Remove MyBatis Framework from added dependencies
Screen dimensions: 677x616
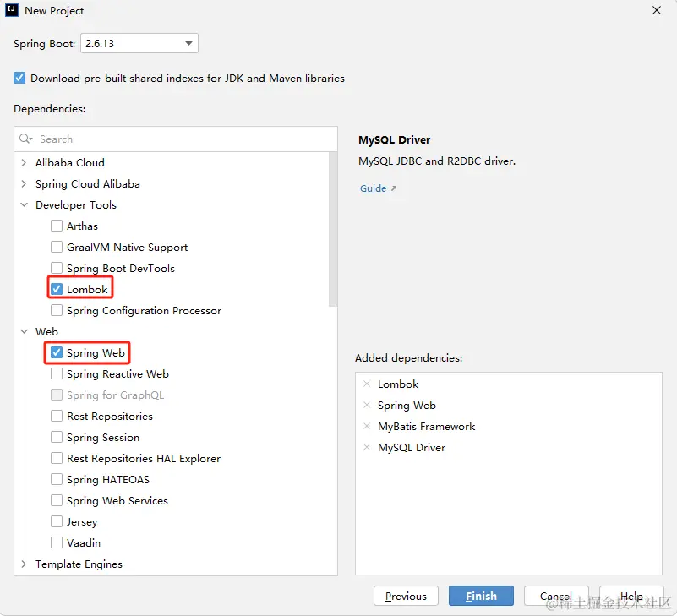coord(367,426)
